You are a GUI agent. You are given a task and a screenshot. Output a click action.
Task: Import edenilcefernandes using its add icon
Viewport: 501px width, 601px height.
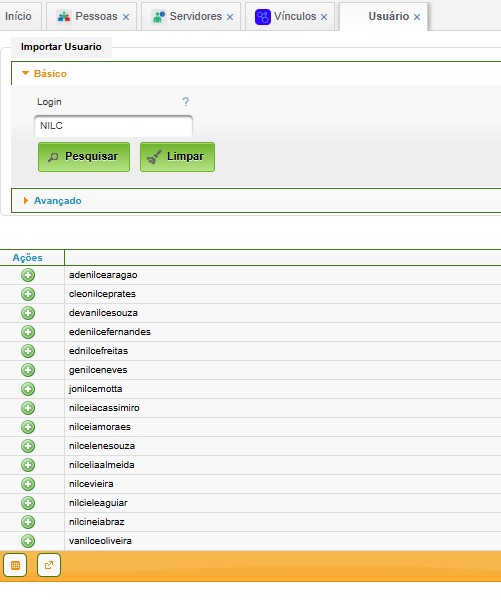tap(28, 332)
